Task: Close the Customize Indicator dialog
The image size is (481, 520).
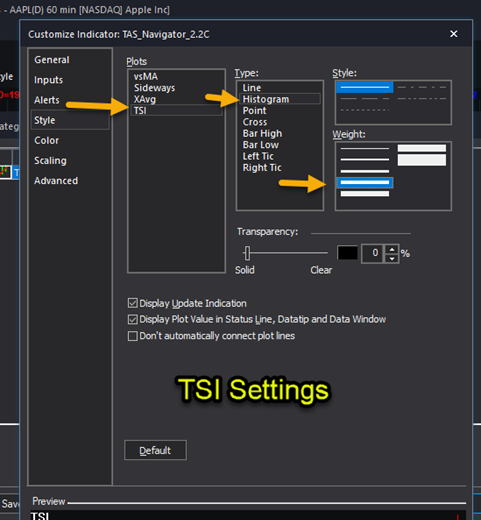Action: tap(453, 34)
